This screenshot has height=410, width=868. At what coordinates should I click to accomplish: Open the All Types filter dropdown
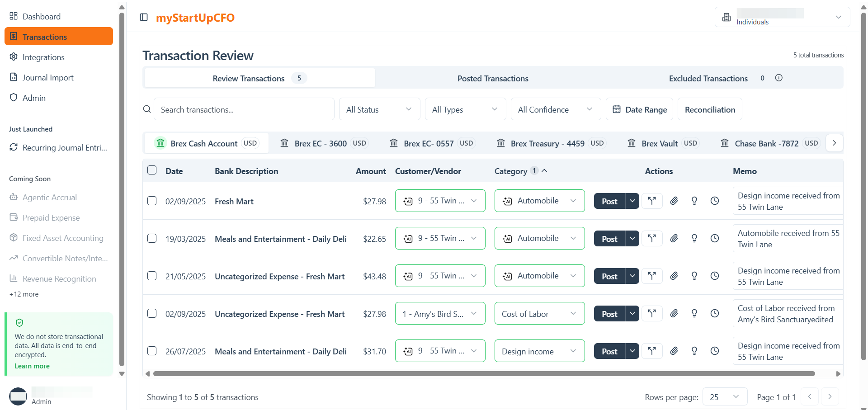click(x=465, y=109)
